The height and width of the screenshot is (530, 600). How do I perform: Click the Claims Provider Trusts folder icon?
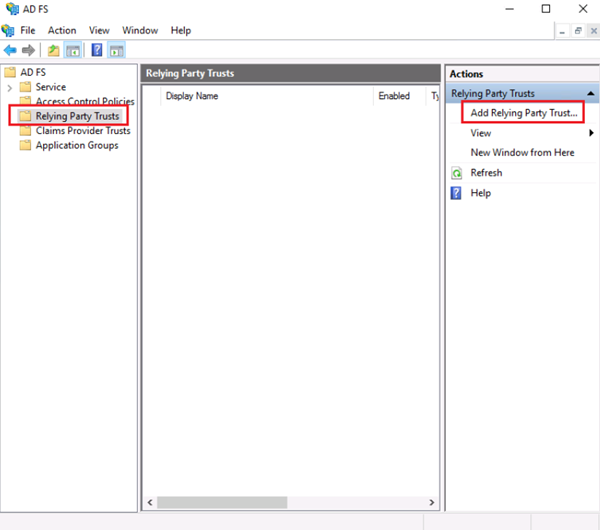[x=25, y=131]
